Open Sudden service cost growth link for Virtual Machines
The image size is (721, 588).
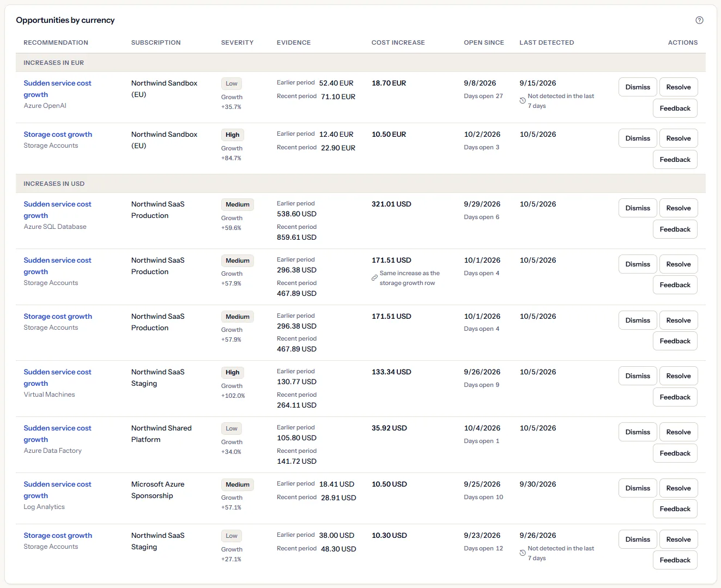pyautogui.click(x=57, y=378)
